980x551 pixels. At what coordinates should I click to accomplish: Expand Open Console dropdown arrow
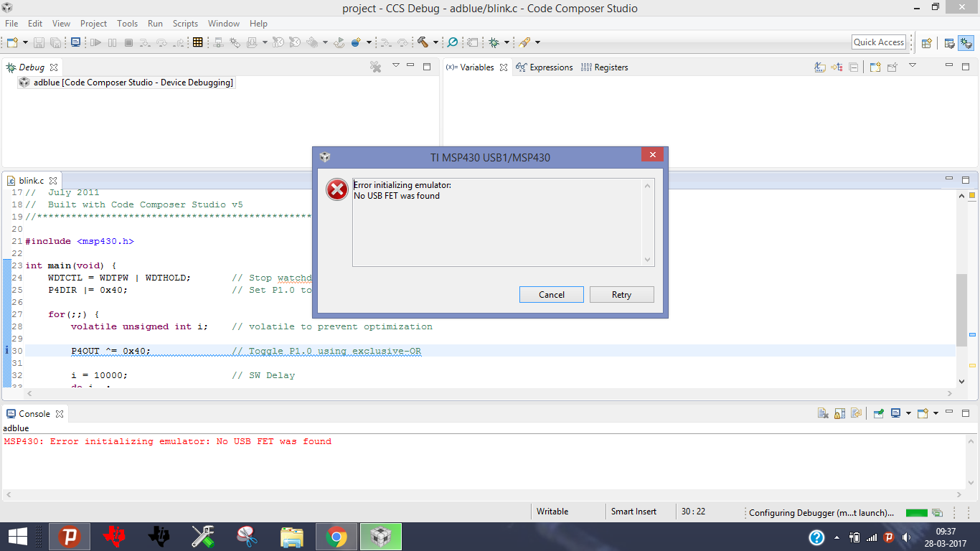coord(936,413)
